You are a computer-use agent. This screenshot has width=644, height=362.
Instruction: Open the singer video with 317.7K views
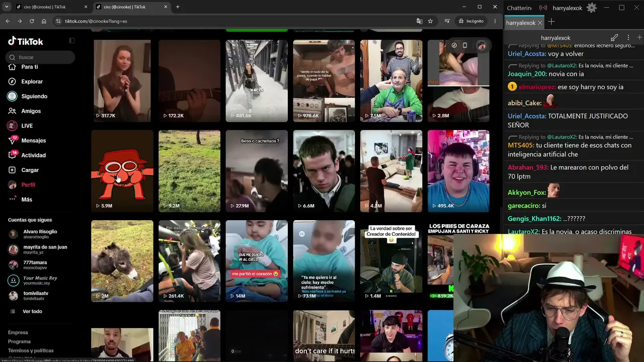tap(122, 81)
